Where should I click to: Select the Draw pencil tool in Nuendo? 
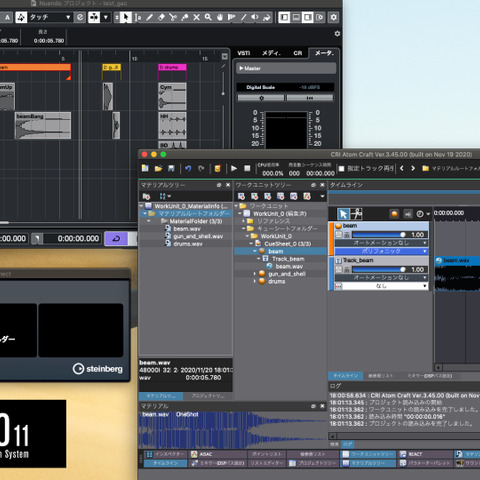(149, 17)
